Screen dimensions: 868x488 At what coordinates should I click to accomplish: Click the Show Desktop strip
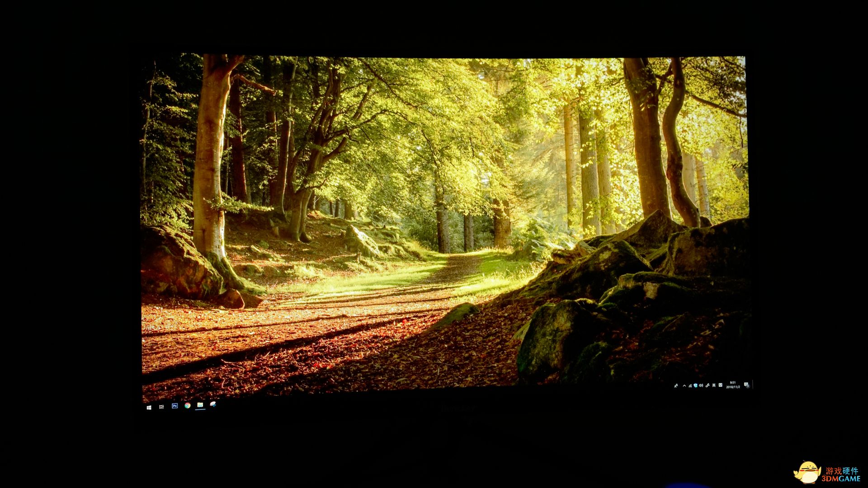click(x=753, y=385)
